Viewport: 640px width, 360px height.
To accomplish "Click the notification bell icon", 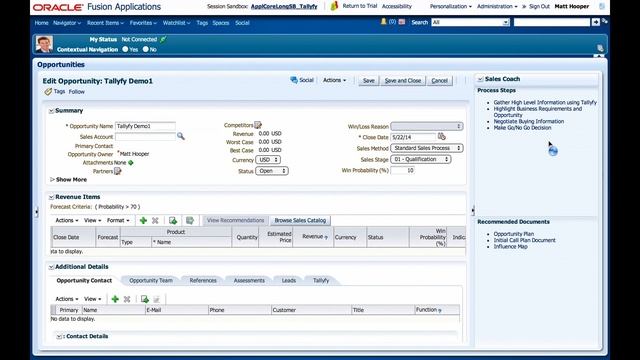I will [x=383, y=22].
